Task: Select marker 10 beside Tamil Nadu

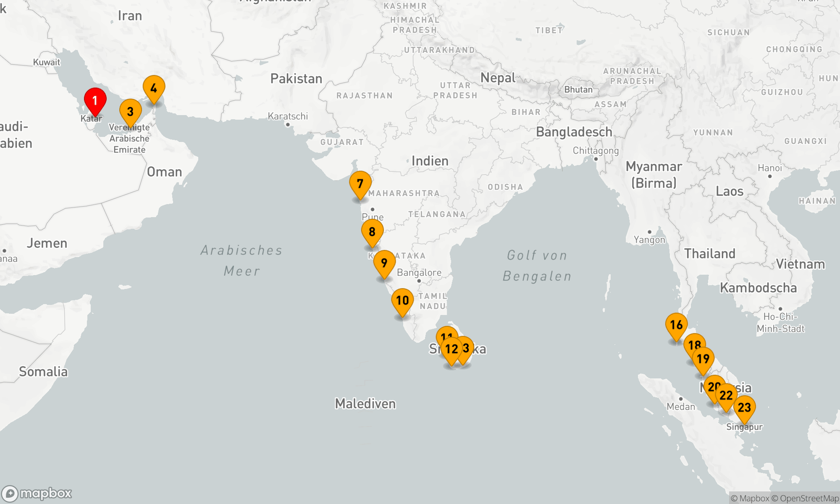Action: pyautogui.click(x=402, y=300)
